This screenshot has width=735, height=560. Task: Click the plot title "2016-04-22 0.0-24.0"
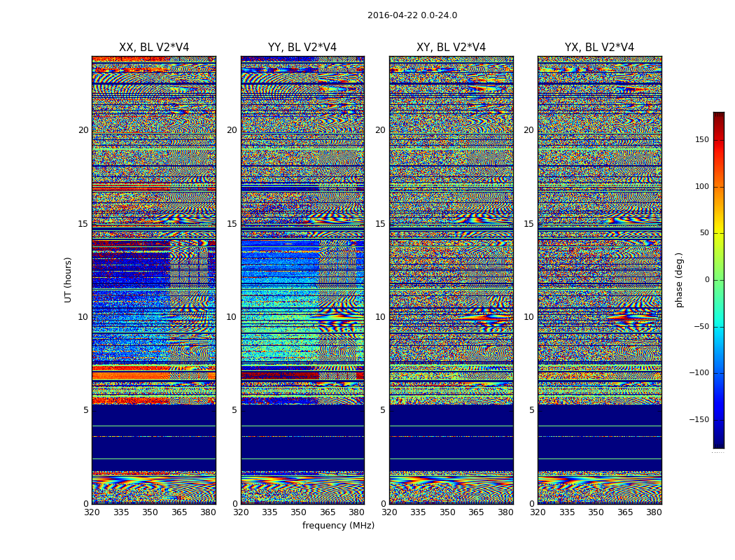click(x=412, y=15)
